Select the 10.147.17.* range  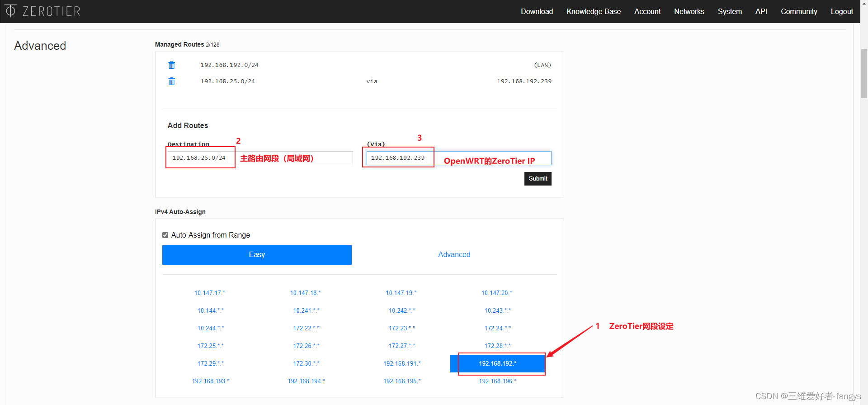pos(210,293)
